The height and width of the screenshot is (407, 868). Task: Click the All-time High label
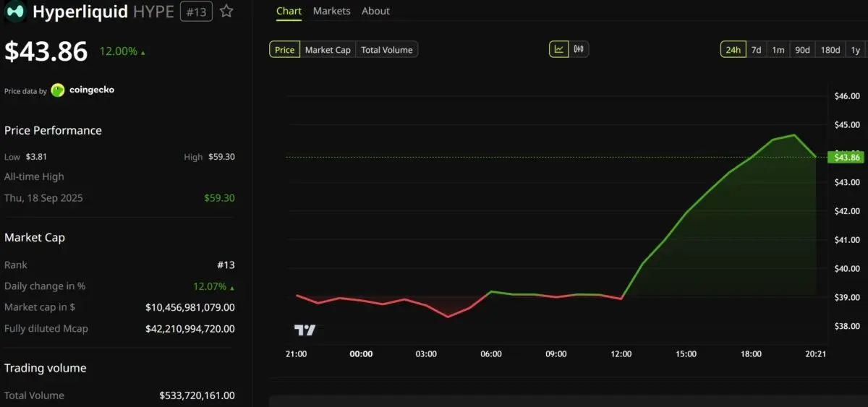click(34, 176)
